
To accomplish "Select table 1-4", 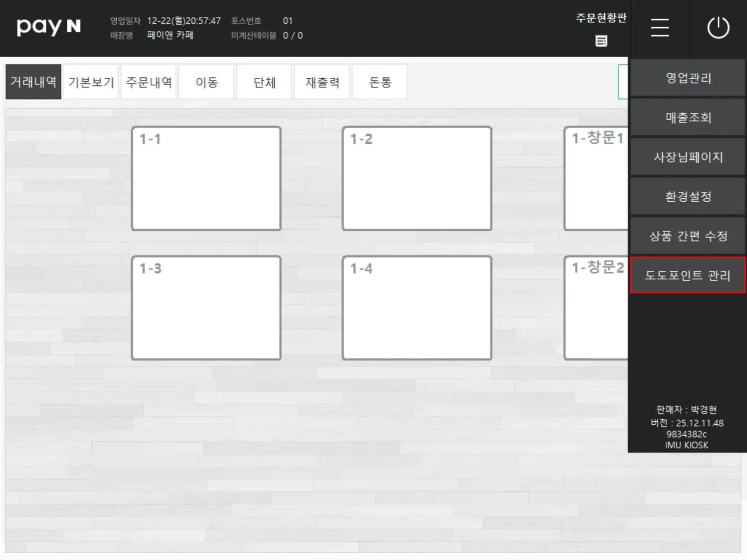I will tap(417, 308).
